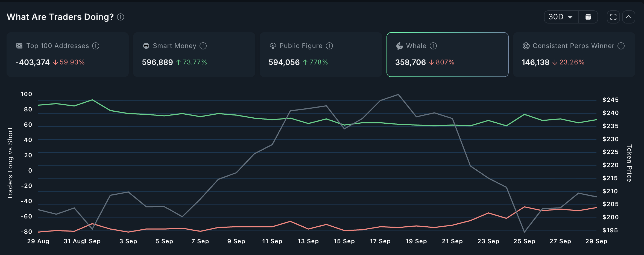Click the whale icon in Whale card
Screen dimensions: 644x255
pyautogui.click(x=399, y=46)
